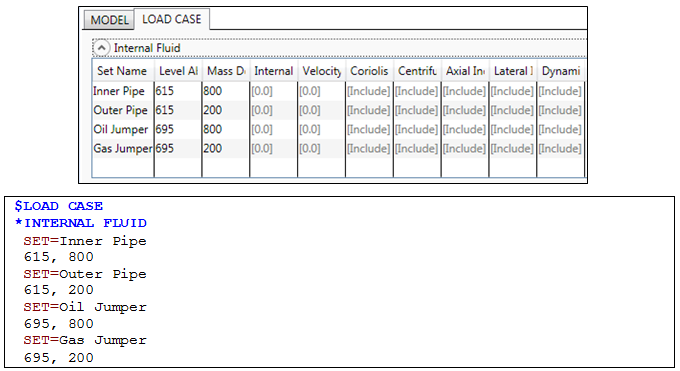Click Oil Jumper mass density 800
680x371 pixels.
pos(226,129)
